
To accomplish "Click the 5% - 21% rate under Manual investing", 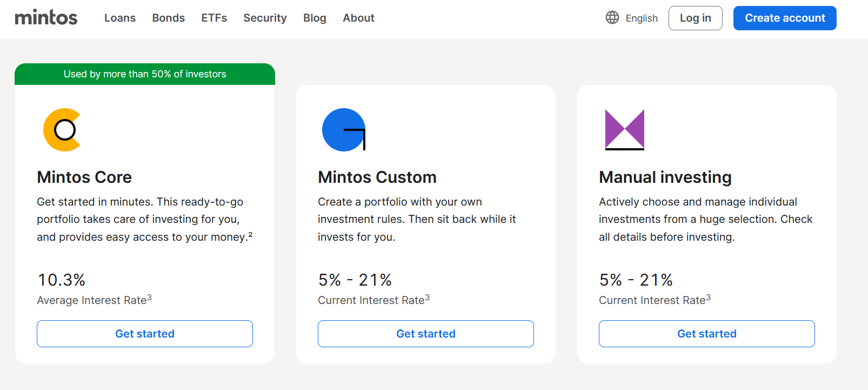I will 636,280.
